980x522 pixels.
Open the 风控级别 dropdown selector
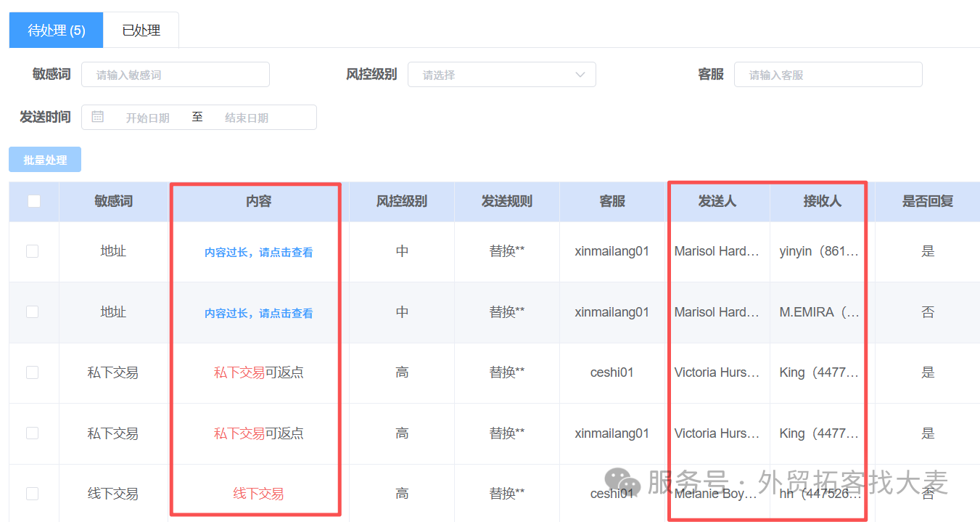click(x=502, y=75)
